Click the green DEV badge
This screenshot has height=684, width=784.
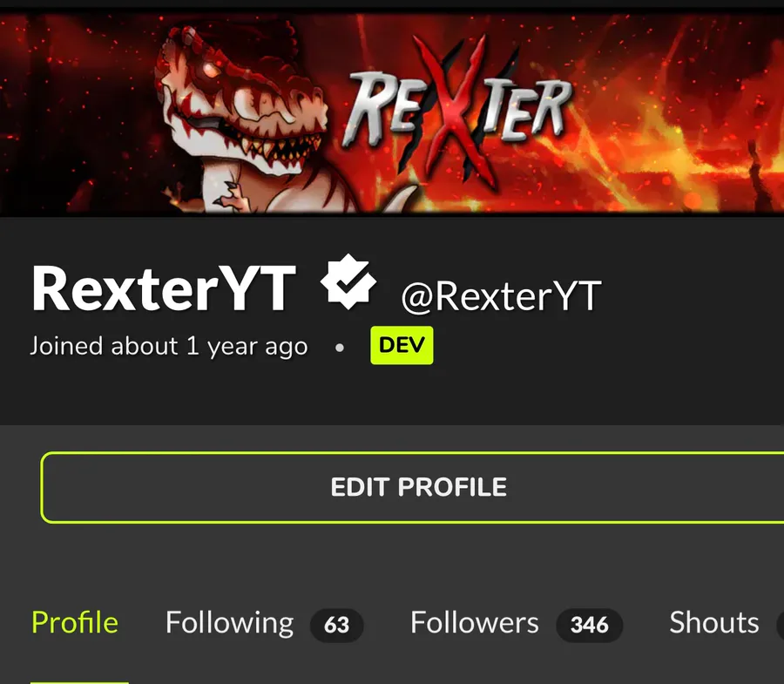pyautogui.click(x=402, y=345)
